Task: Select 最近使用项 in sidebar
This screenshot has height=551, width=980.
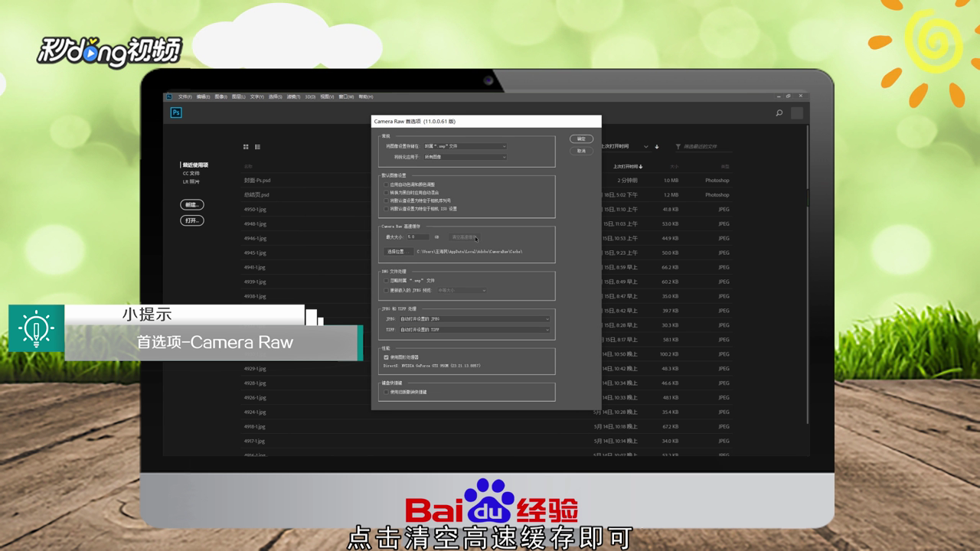Action: pyautogui.click(x=195, y=165)
